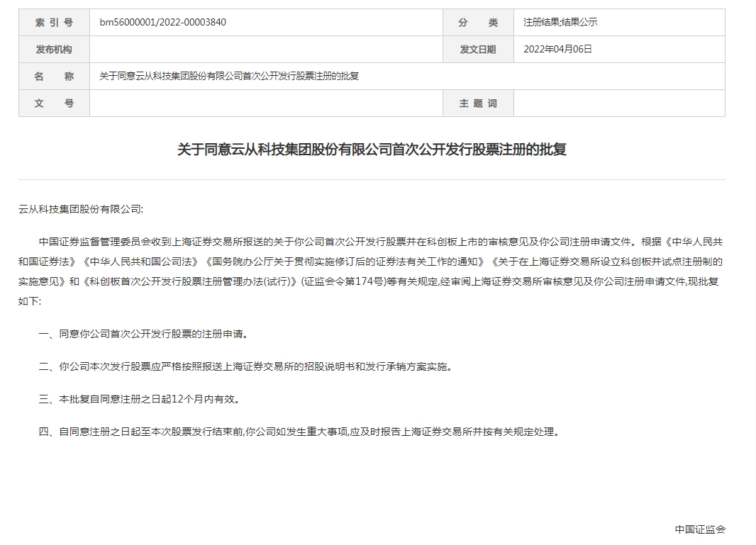Click the 分类 label cell
The width and height of the screenshot is (756, 545).
(478, 22)
